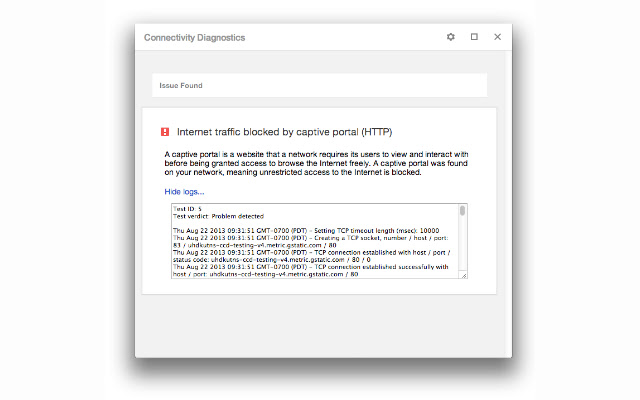Click the captive portal issue heading
Screen dimensions: 640x400
(x=284, y=131)
